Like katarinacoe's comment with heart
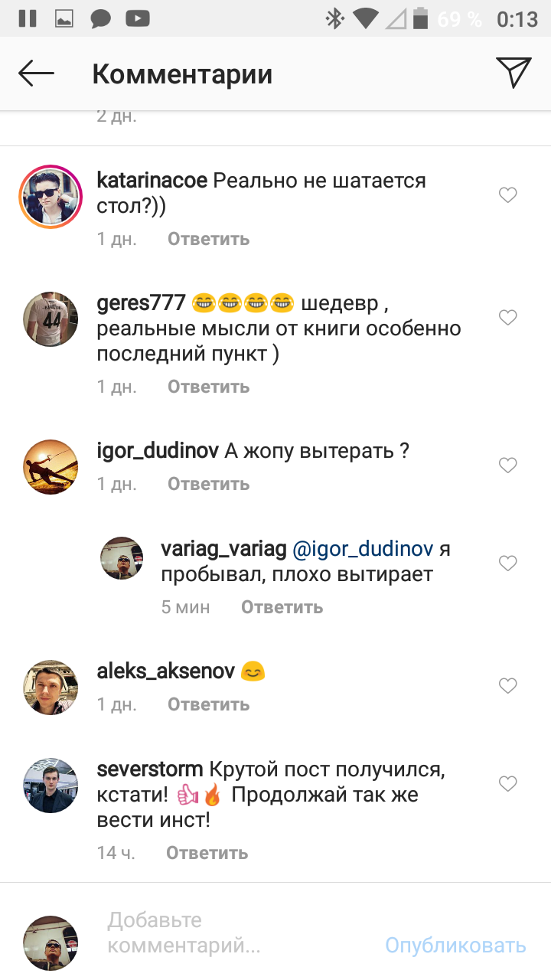 coord(507,195)
